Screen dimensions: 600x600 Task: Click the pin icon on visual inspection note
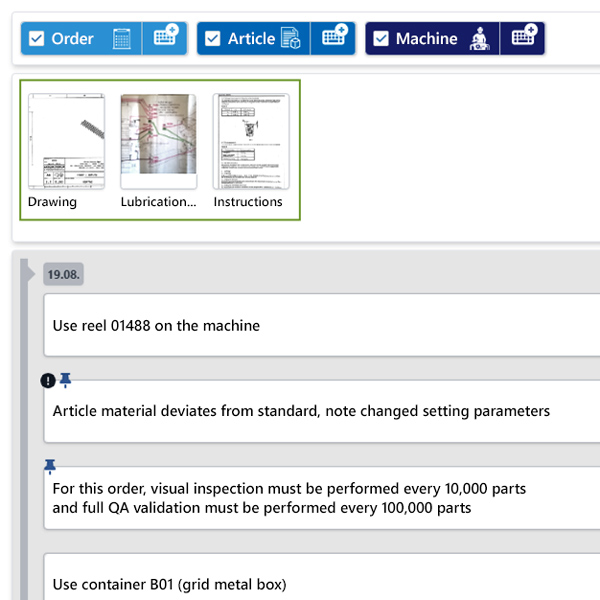pyautogui.click(x=50, y=466)
